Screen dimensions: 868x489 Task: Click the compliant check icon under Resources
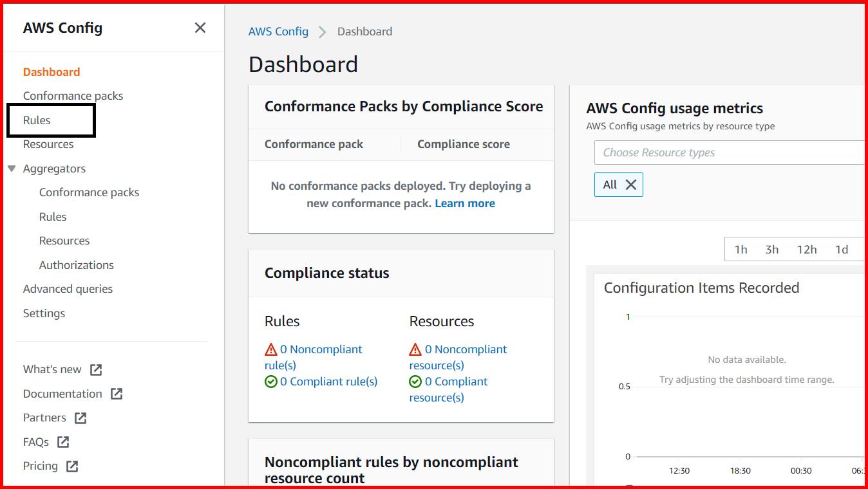click(415, 381)
